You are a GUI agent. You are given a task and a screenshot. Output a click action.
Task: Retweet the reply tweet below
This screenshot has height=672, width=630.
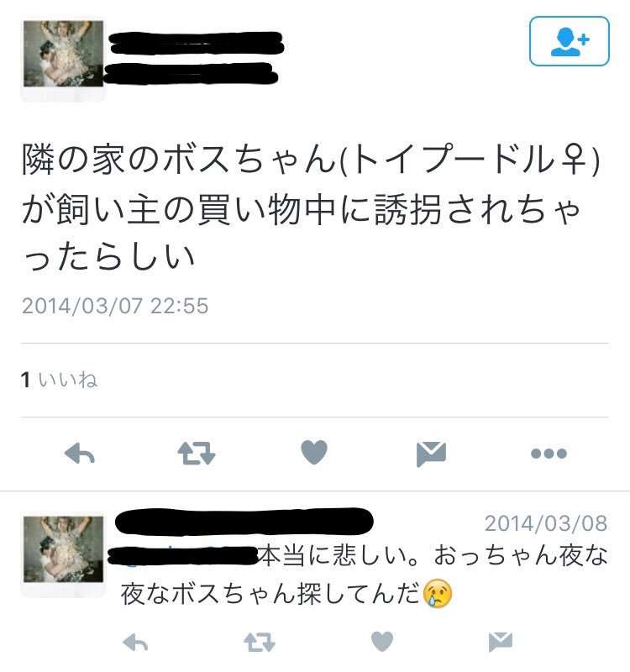pos(260,643)
